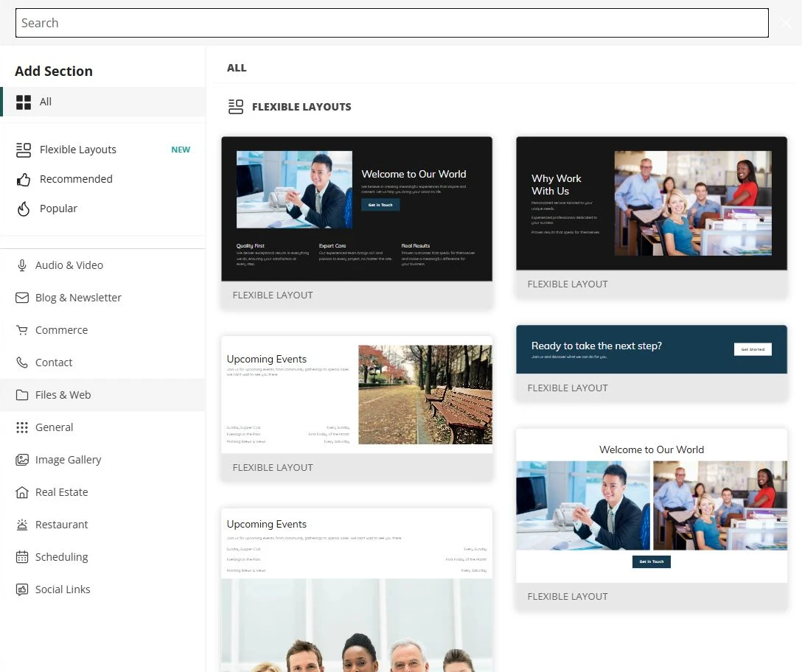Open the Restaurant category

[102, 525]
